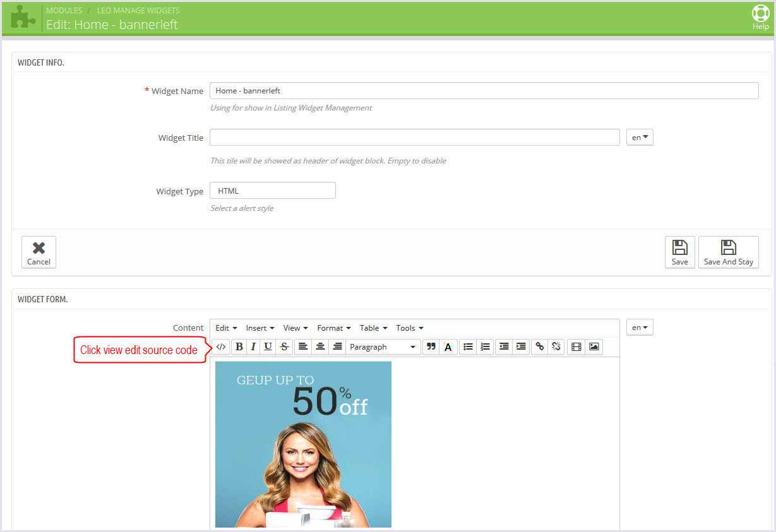This screenshot has height=532, width=776.
Task: Open the Insert menu
Action: [260, 328]
